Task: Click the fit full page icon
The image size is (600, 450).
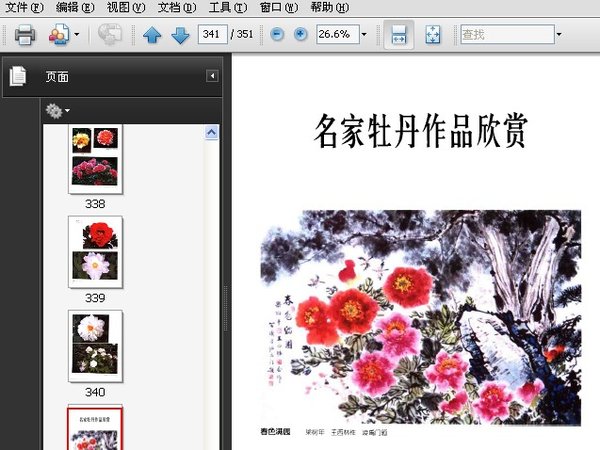Action: click(433, 35)
